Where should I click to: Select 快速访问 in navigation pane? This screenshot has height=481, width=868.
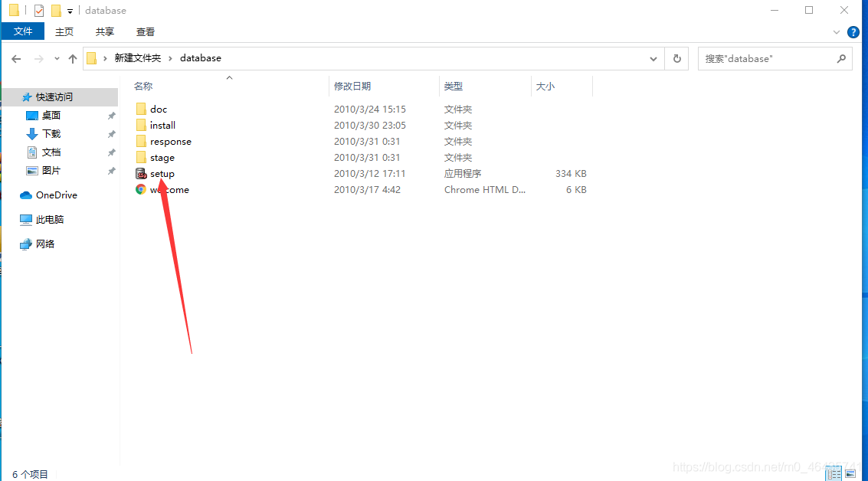[54, 97]
